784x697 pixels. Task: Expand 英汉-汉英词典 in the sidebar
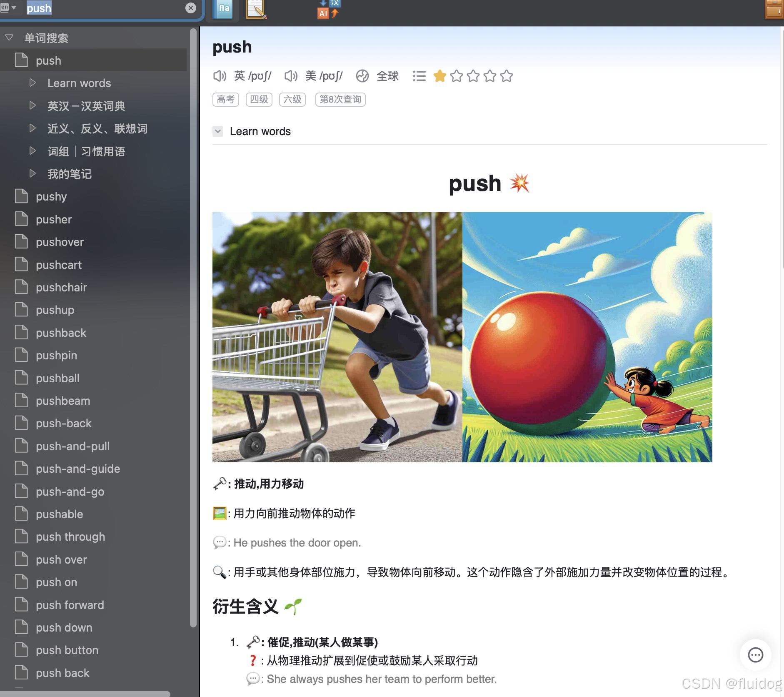[32, 105]
